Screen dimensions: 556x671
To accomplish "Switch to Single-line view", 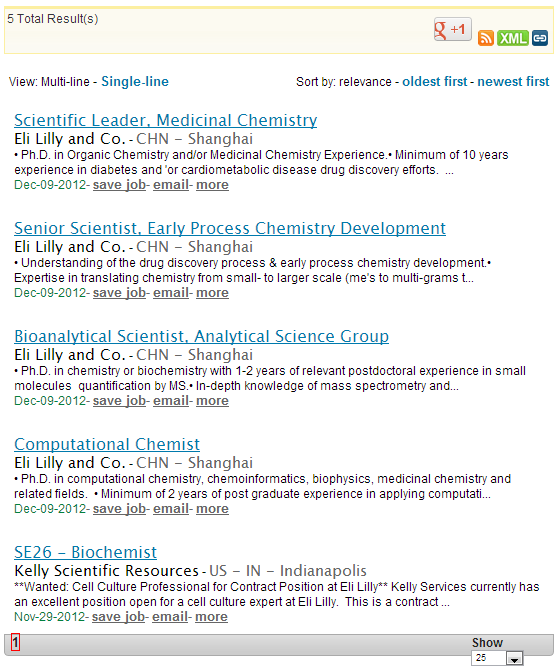I will point(135,81).
